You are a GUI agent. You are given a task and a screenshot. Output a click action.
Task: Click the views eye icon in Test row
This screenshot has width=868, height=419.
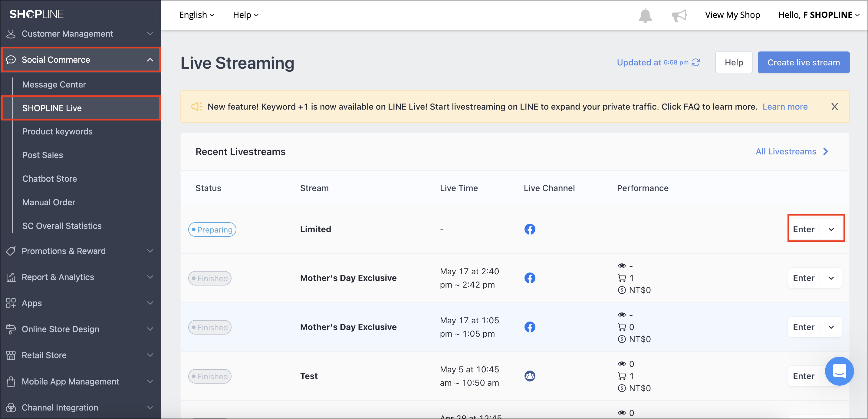tap(622, 364)
